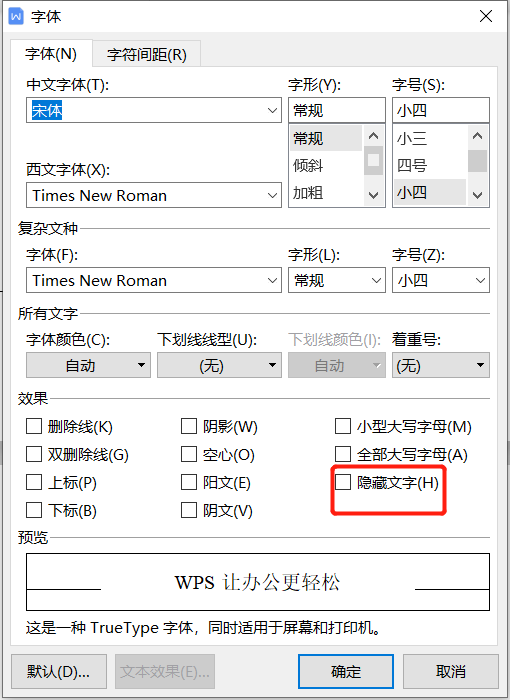Select 小三 in the 字号 list
This screenshot has height=700, width=510.
[x=430, y=138]
